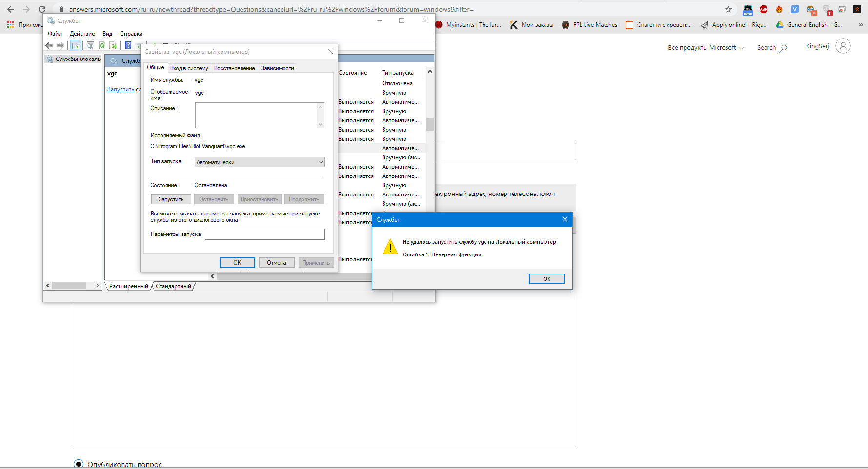
Task: Switch to Стандартный view tab
Action: point(173,286)
